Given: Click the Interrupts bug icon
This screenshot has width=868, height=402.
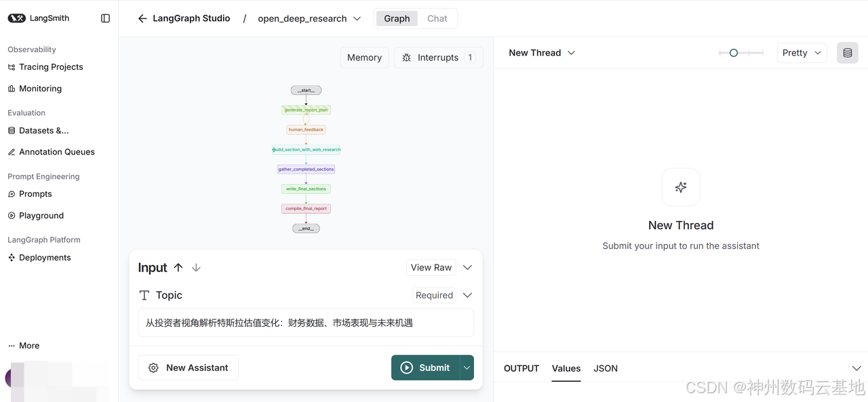Looking at the screenshot, I should tap(407, 58).
